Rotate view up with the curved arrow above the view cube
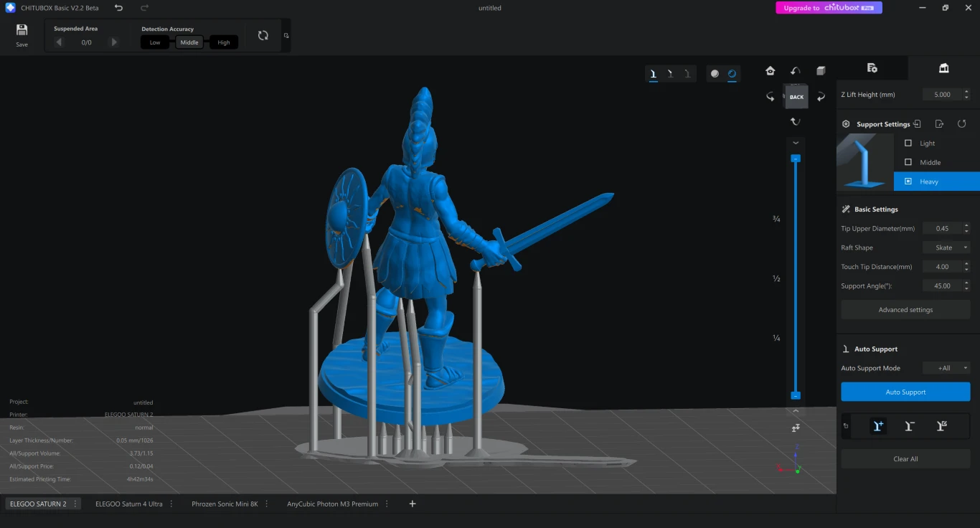980x528 pixels. [796, 70]
